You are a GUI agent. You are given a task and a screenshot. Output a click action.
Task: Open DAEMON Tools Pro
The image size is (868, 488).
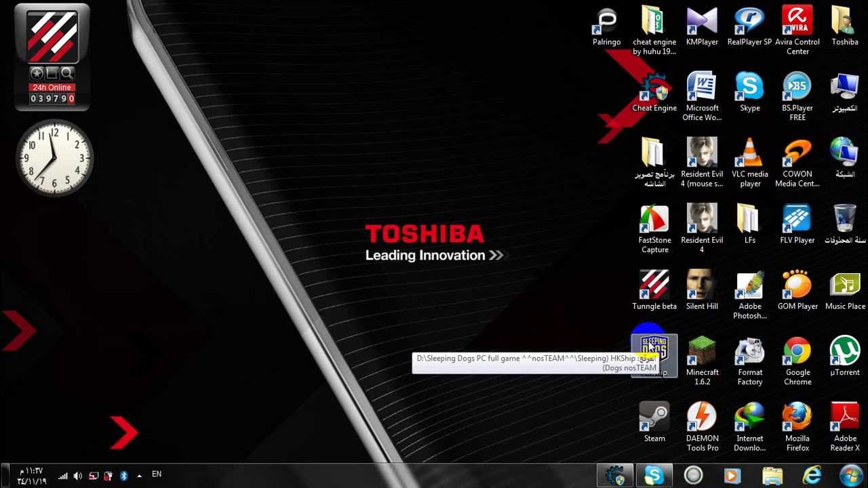pos(702,427)
